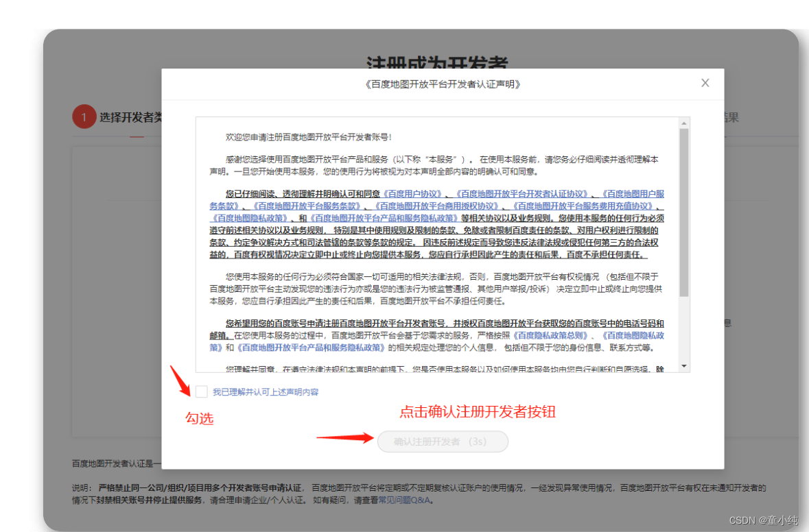Select step 1 选择开发者类 on background page
The height and width of the screenshot is (532, 809).
click(117, 117)
